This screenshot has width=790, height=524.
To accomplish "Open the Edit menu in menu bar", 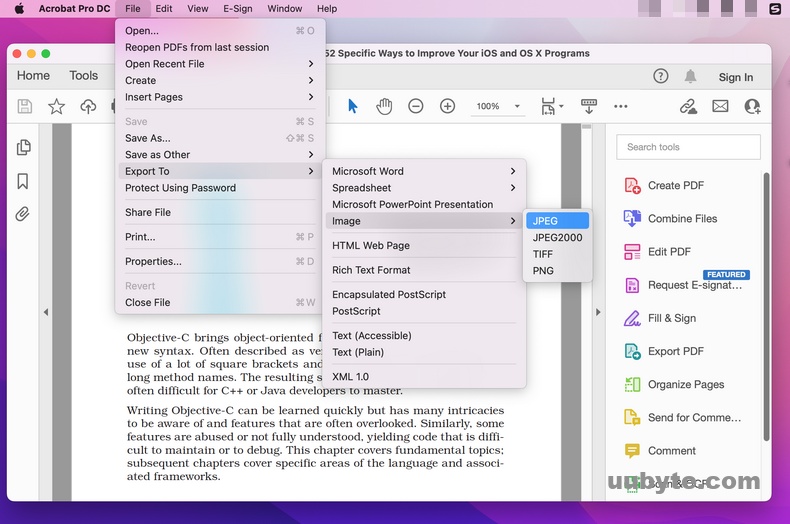I will point(164,9).
